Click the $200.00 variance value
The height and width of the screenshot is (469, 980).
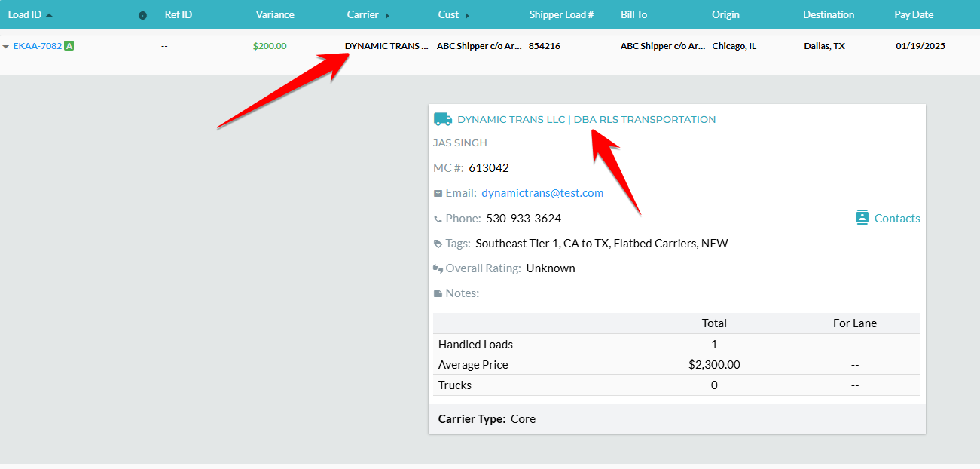tap(270, 46)
